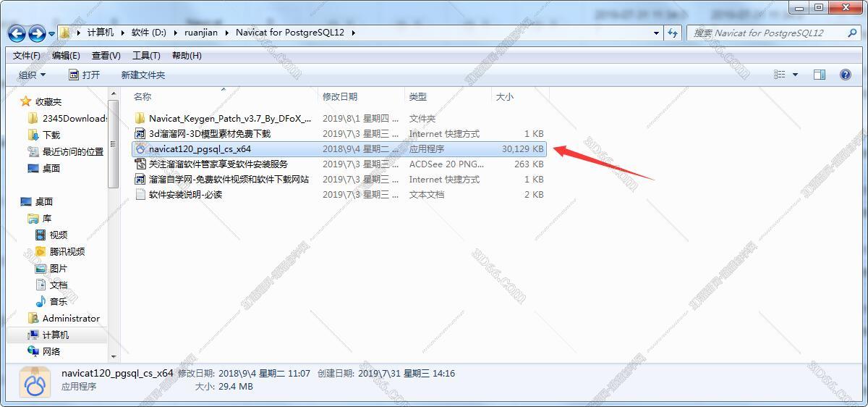Select 库 in navigation tree

coord(46,218)
